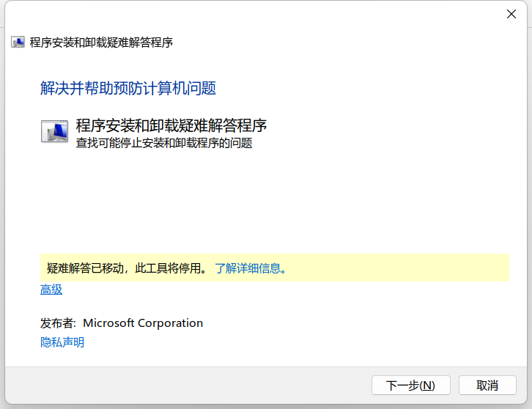Click the 发布者 label
This screenshot has height=409, width=532.
coord(59,323)
